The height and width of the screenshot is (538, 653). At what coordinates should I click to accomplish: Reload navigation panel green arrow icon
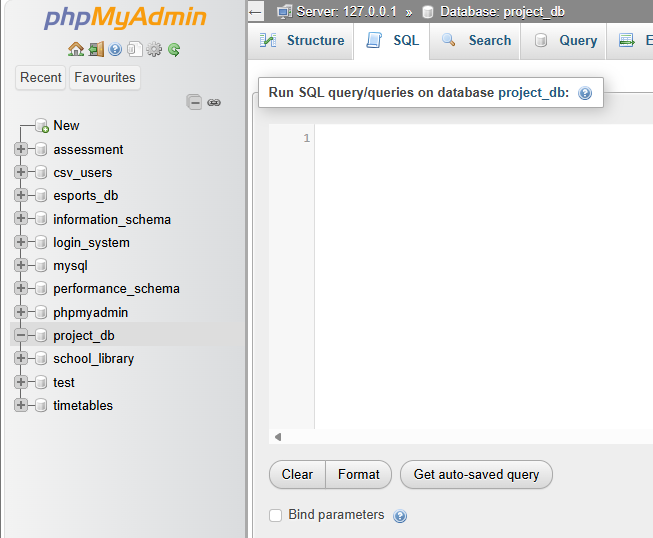[x=174, y=50]
